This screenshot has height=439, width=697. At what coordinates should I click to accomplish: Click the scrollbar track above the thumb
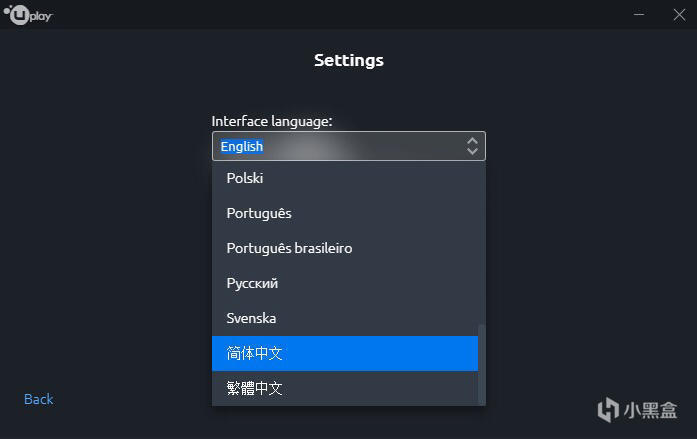[x=482, y=240]
